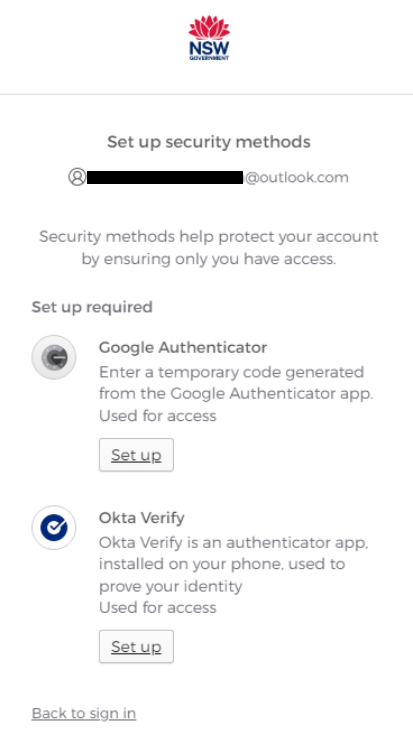Image resolution: width=413 pixels, height=735 pixels.
Task: Click 'Used for access' under Google Authenticator
Action: pos(158,416)
